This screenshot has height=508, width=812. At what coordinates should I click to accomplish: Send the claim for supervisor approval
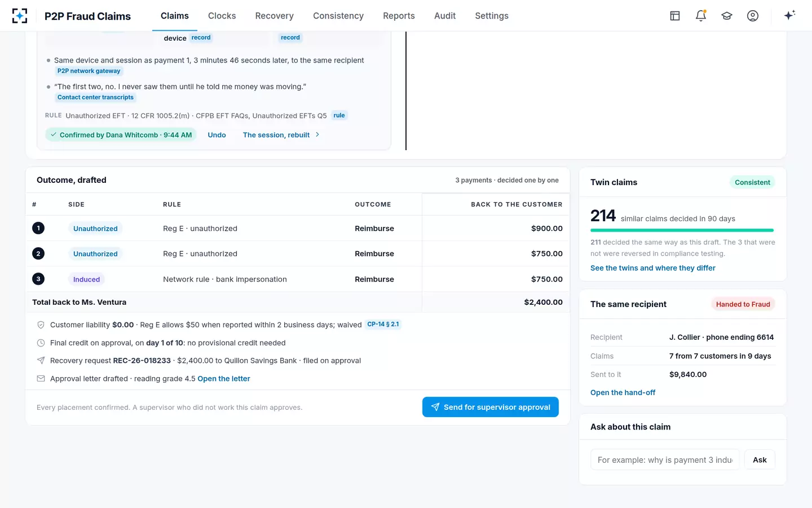[491, 407]
